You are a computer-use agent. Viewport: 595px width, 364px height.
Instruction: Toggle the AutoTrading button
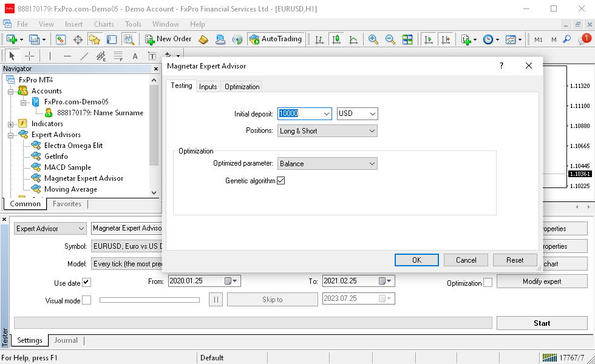(276, 39)
